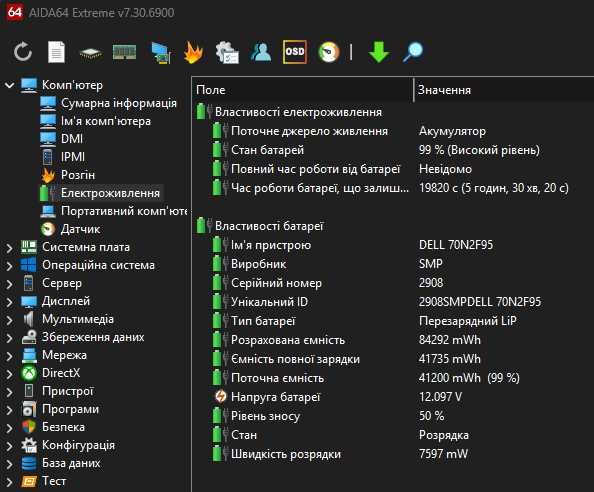
Task: Click the 2908SMPDELL 70N2F95 unique ID value
Action: (x=480, y=302)
